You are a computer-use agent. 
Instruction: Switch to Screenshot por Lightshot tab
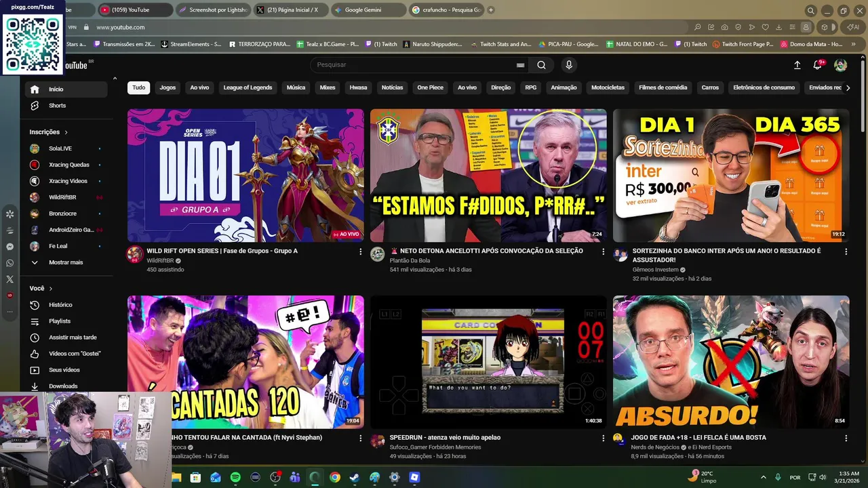(213, 10)
